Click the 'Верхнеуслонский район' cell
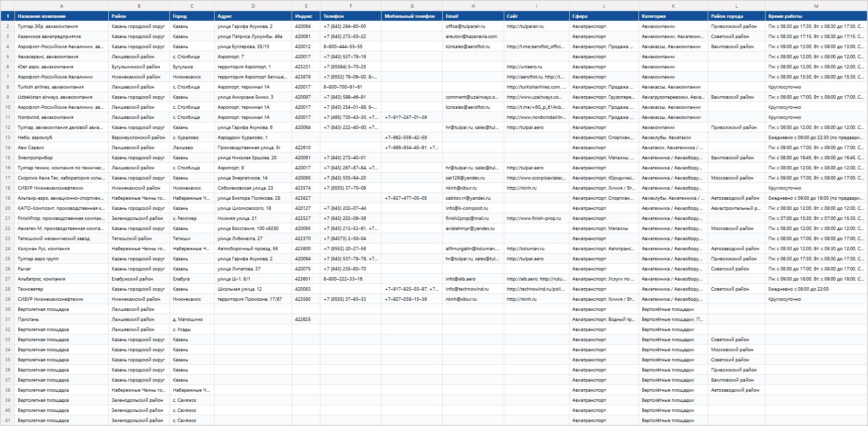868x434 pixels. 139,138
